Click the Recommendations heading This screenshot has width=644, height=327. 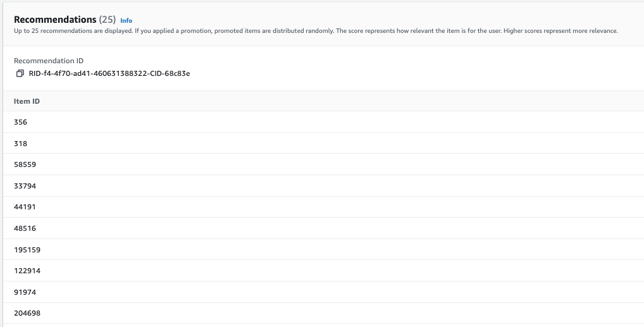pyautogui.click(x=55, y=20)
